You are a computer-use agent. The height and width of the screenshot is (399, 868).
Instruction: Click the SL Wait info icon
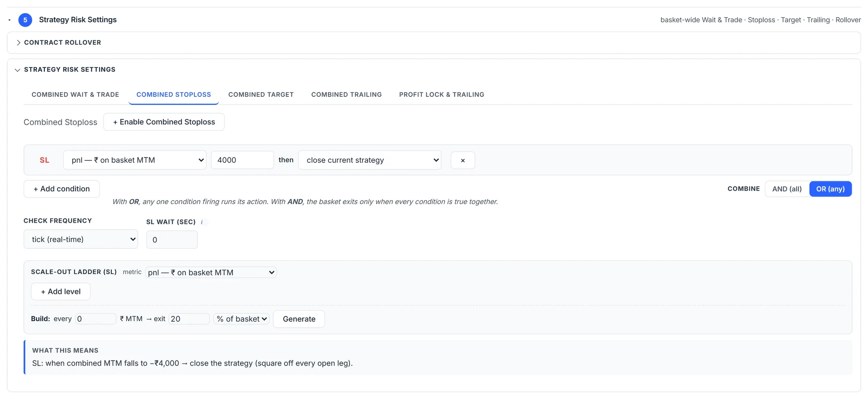tap(202, 222)
